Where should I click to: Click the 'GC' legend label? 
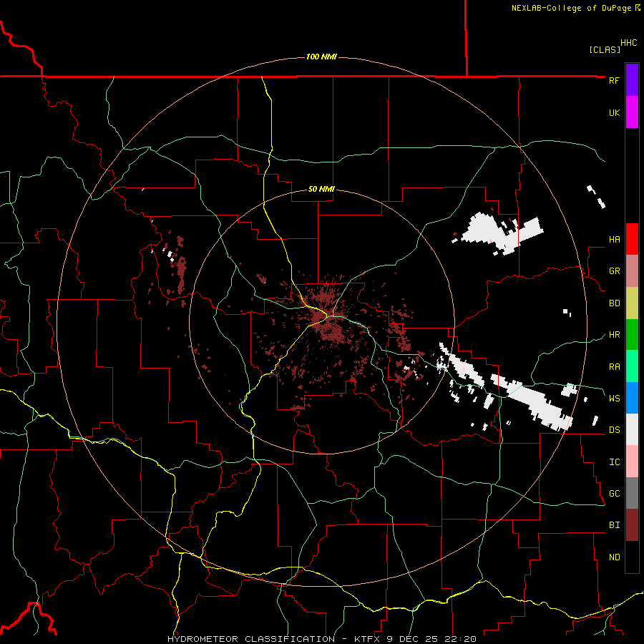click(614, 493)
